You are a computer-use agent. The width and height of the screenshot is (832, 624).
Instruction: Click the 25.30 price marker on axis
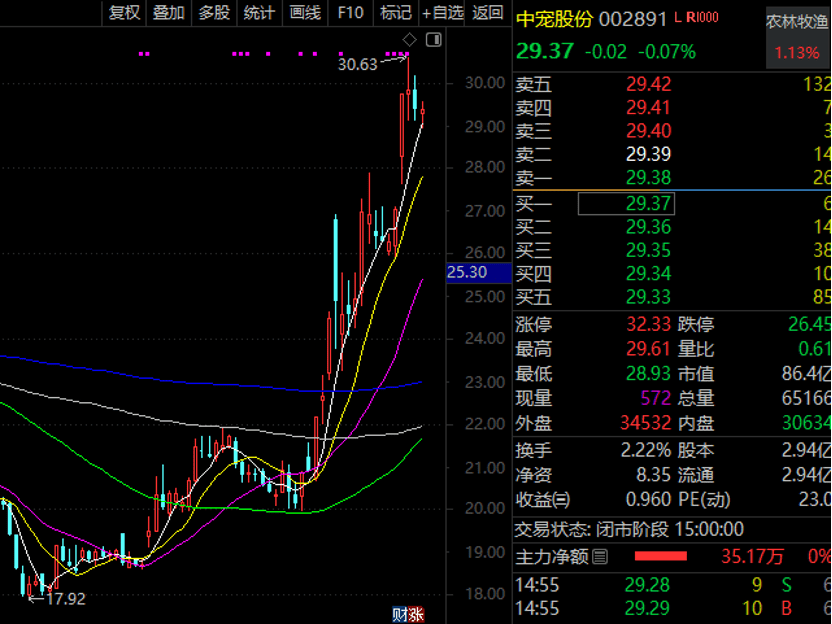[467, 272]
